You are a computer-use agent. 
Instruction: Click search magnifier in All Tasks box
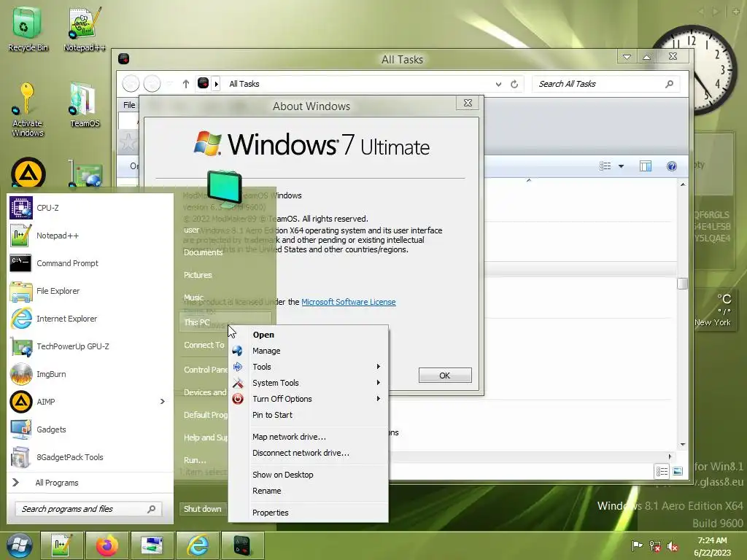(x=670, y=84)
